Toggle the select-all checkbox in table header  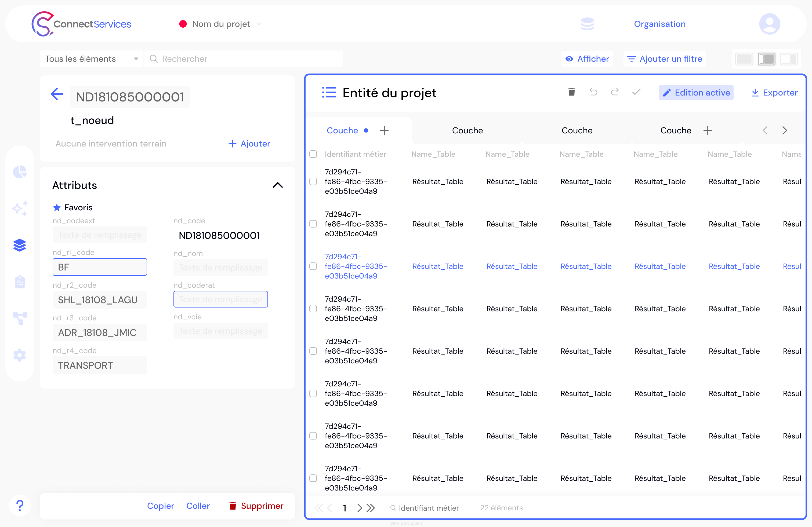[x=313, y=154]
